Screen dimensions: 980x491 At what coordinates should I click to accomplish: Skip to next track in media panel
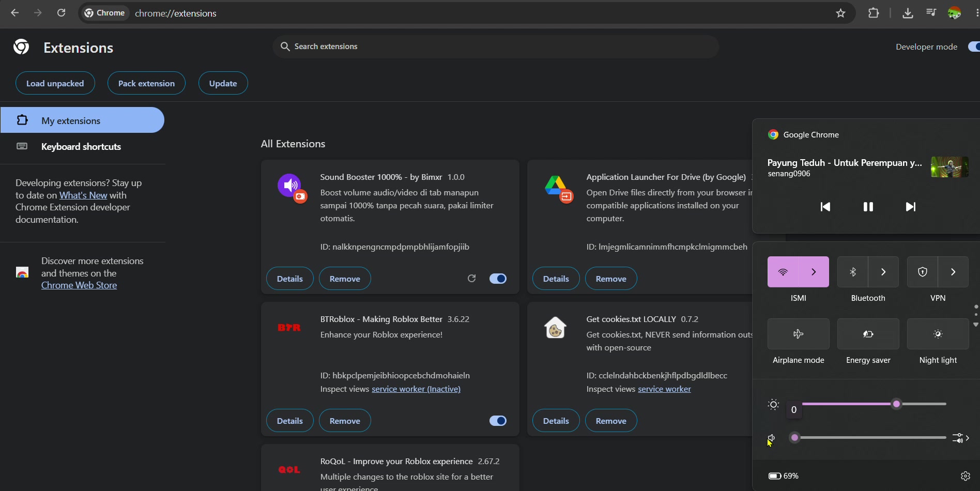coord(911,207)
